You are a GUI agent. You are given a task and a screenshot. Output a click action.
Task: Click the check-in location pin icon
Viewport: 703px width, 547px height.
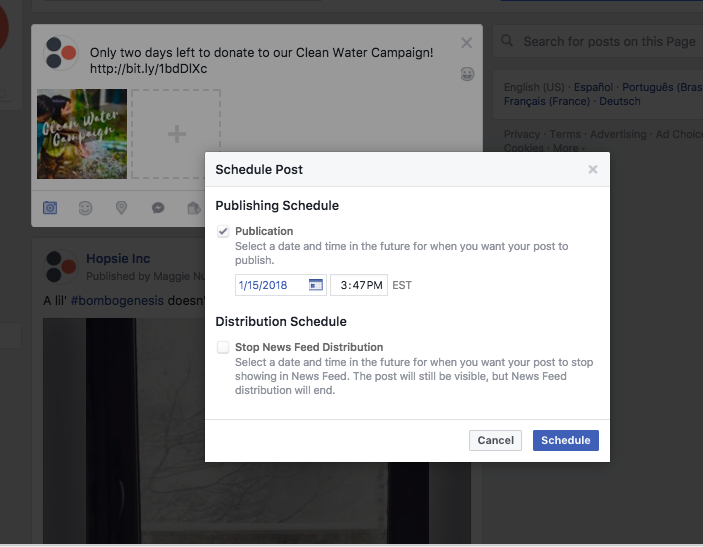(122, 208)
